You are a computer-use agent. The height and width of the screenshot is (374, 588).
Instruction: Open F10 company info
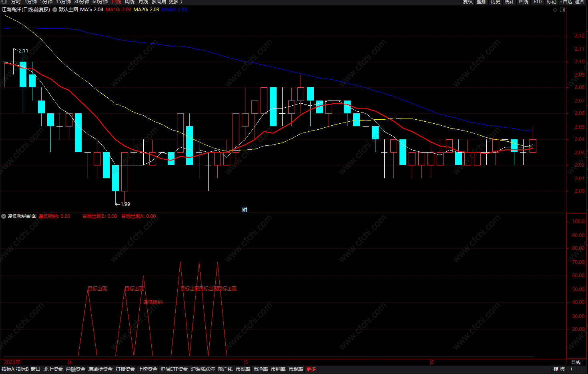coord(538,2)
